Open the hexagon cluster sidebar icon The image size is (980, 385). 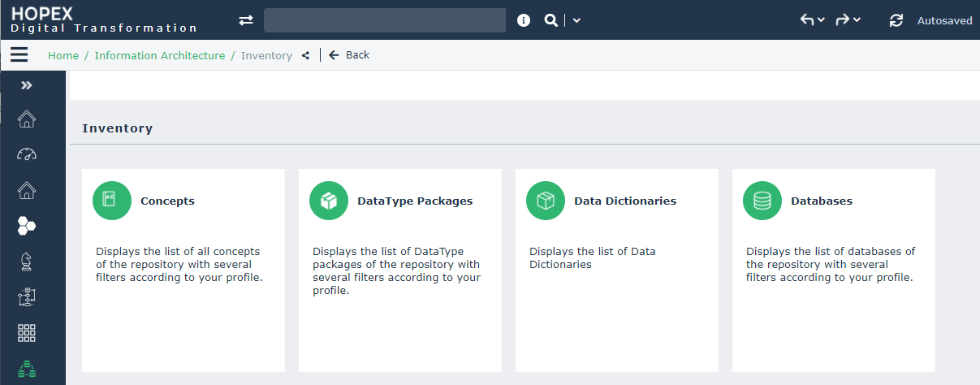click(x=27, y=226)
